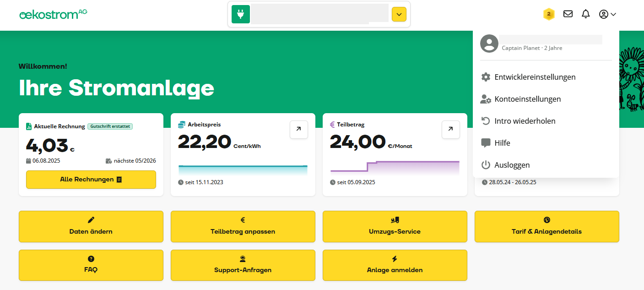Click the oekostrom AG logo
Screen dimensions: 644x290
[x=53, y=14]
